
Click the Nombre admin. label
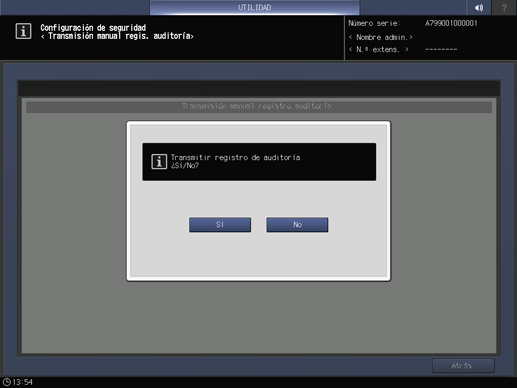click(x=381, y=37)
